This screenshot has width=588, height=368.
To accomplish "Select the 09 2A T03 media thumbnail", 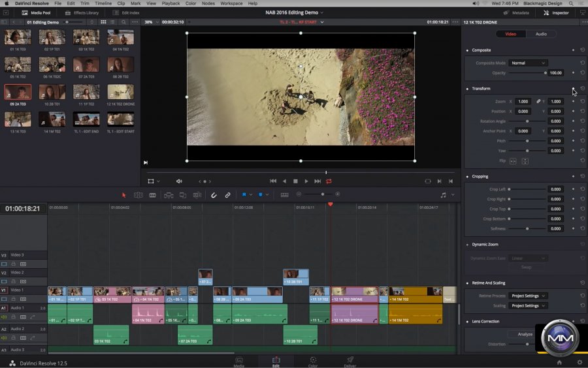I will pos(18,92).
